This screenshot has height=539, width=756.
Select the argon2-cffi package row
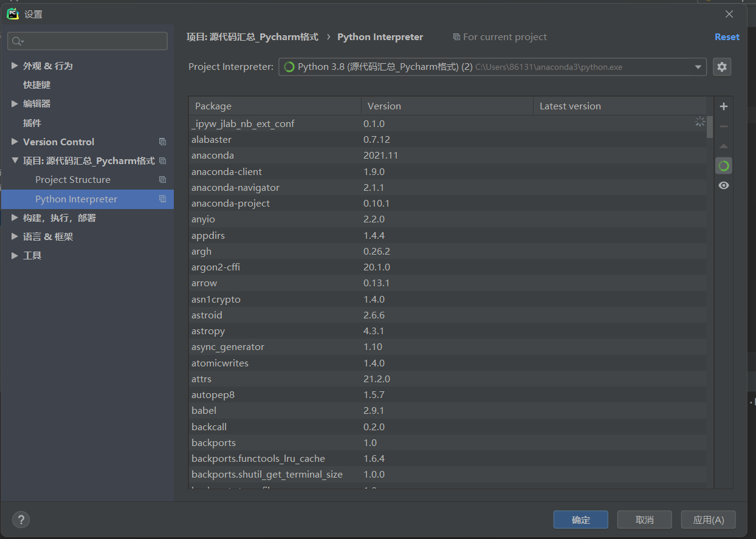[x=448, y=267]
